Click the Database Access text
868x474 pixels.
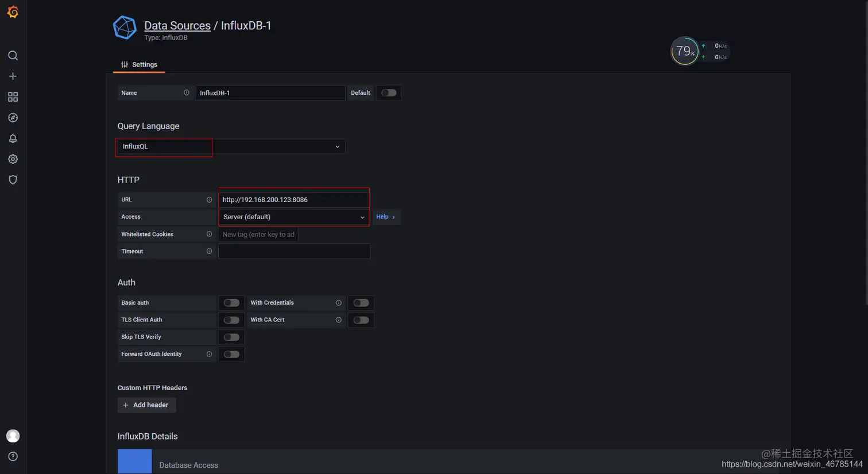pos(189,465)
